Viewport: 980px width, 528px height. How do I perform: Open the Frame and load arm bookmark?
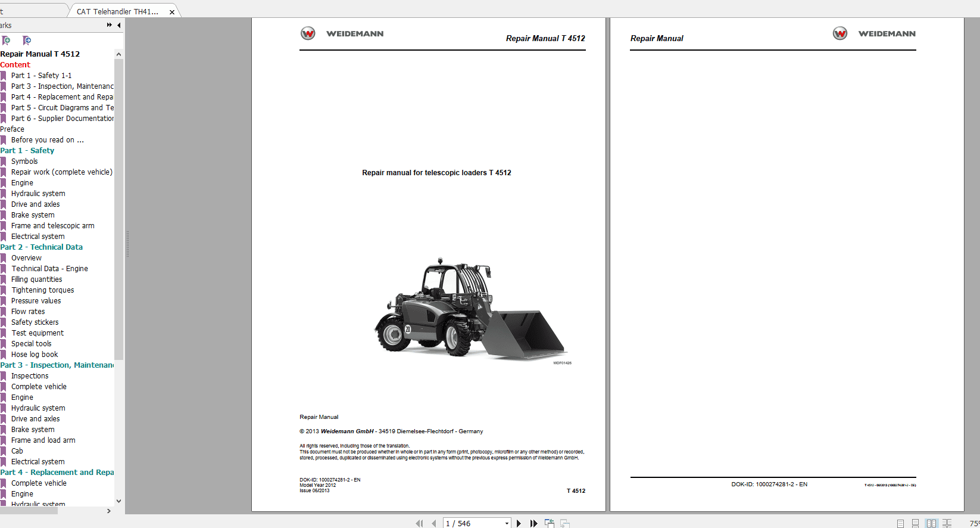[x=43, y=440]
